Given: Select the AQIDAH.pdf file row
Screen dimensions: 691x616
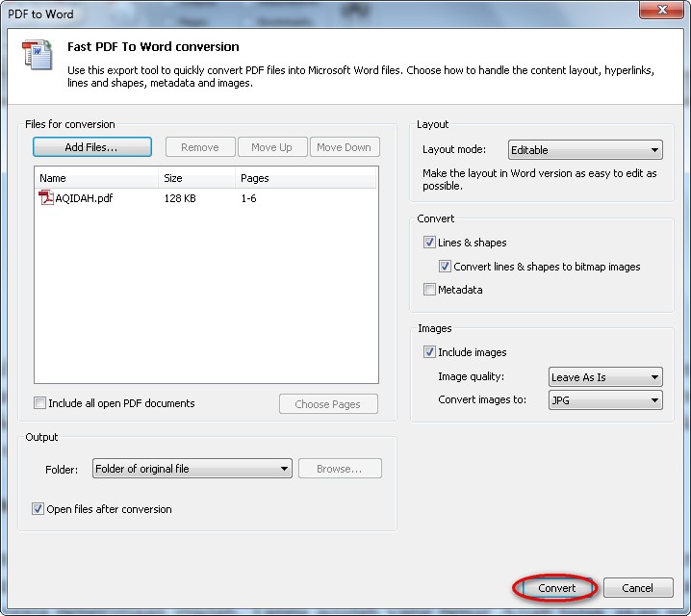Looking at the screenshot, I should 206,198.
